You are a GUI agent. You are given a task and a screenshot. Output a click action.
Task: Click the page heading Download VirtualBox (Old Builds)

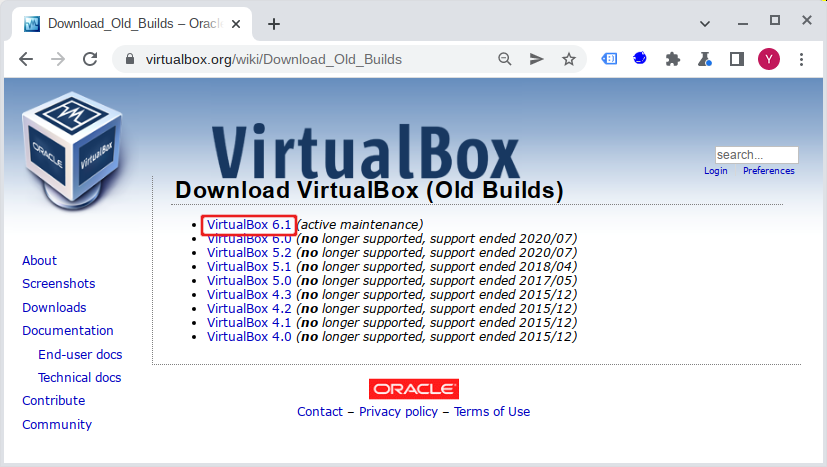(369, 190)
